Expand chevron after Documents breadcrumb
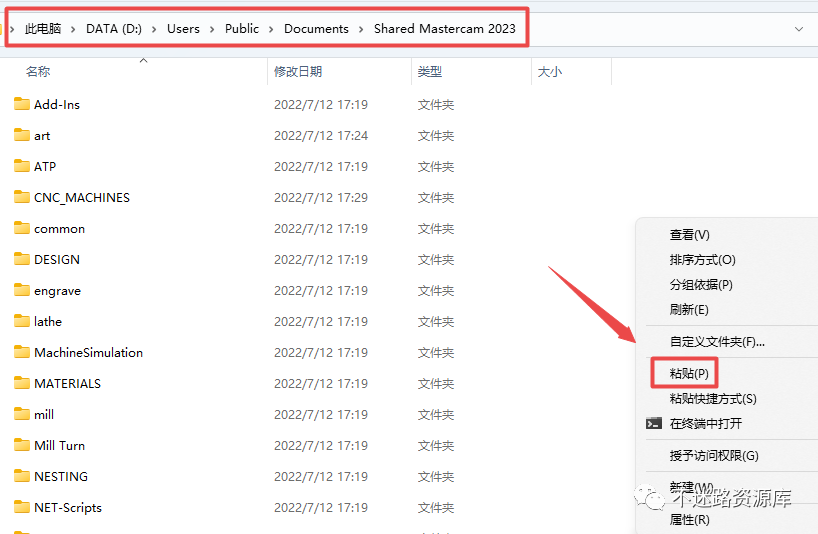Image resolution: width=818 pixels, height=534 pixels. coord(361,29)
